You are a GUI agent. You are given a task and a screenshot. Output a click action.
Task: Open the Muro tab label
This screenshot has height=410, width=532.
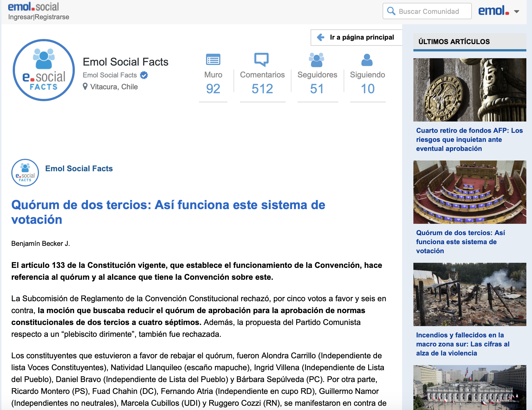tap(213, 75)
